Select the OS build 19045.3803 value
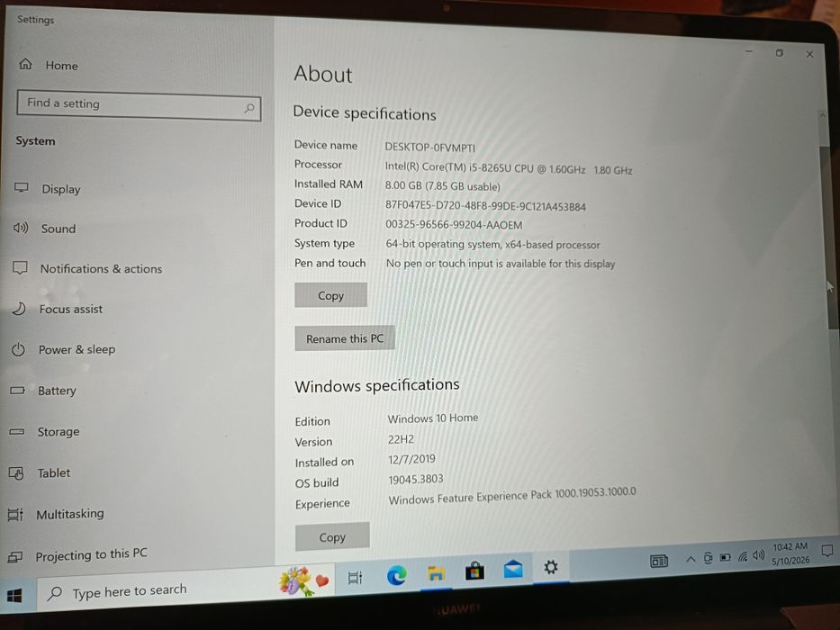This screenshot has height=630, width=840. pos(416,479)
